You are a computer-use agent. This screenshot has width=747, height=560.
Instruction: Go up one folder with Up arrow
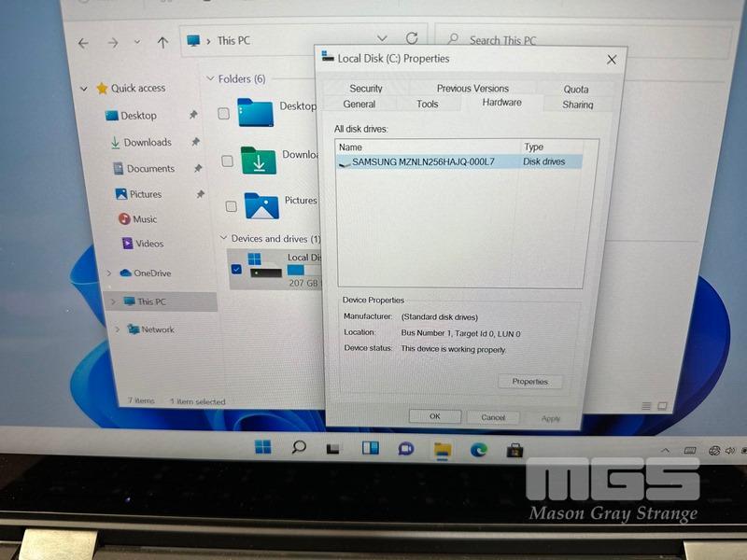tap(162, 42)
